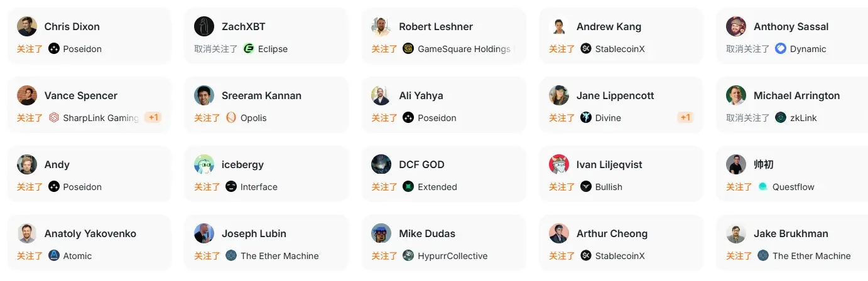The image size is (868, 281).
Task: Click the Atomic icon under Anatoly Yakovenko
Action: (x=54, y=256)
